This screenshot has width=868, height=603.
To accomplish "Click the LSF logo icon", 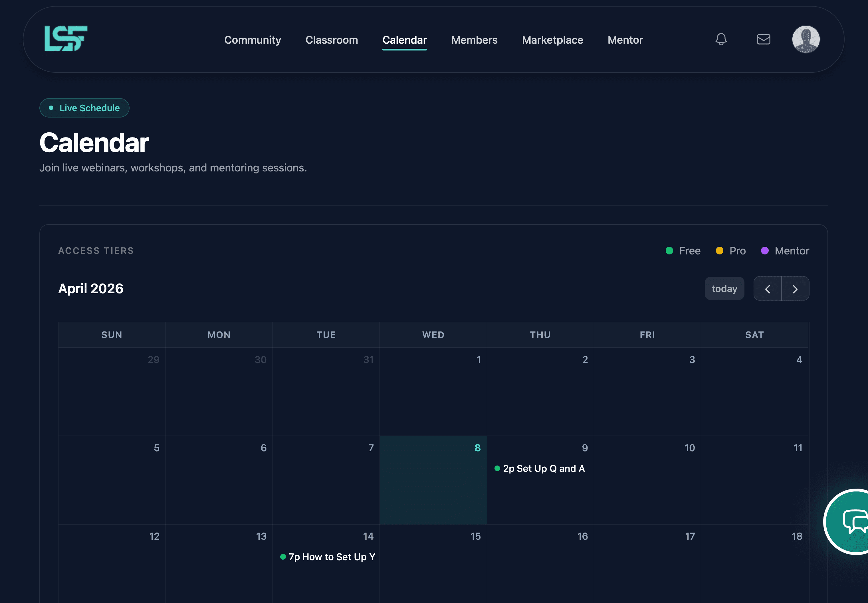I will 66,39.
